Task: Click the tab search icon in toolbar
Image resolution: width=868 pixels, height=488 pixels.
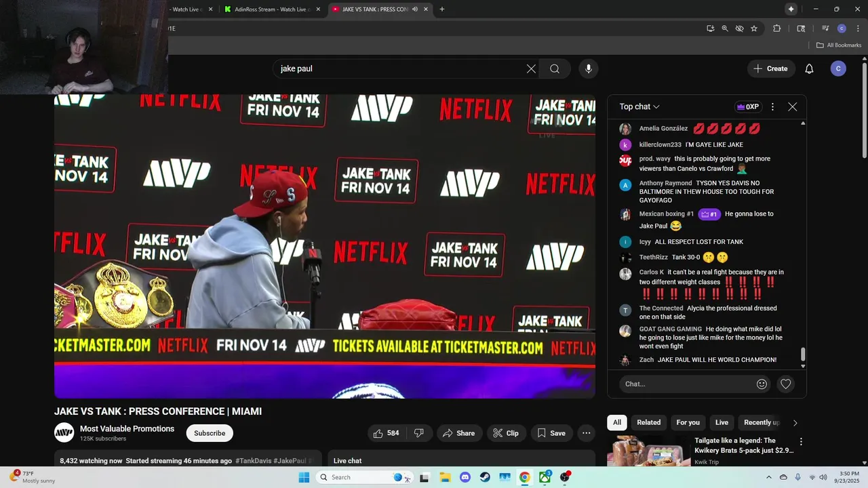Action: tap(801, 28)
